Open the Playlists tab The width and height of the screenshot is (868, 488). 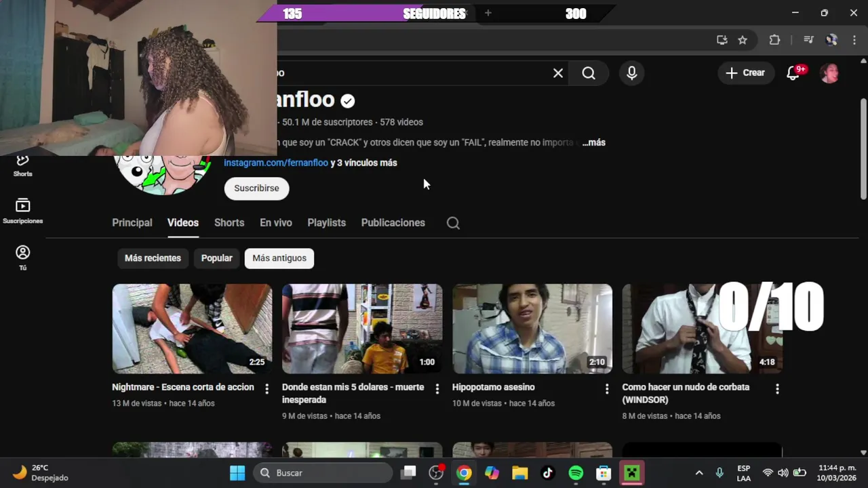[x=327, y=223]
